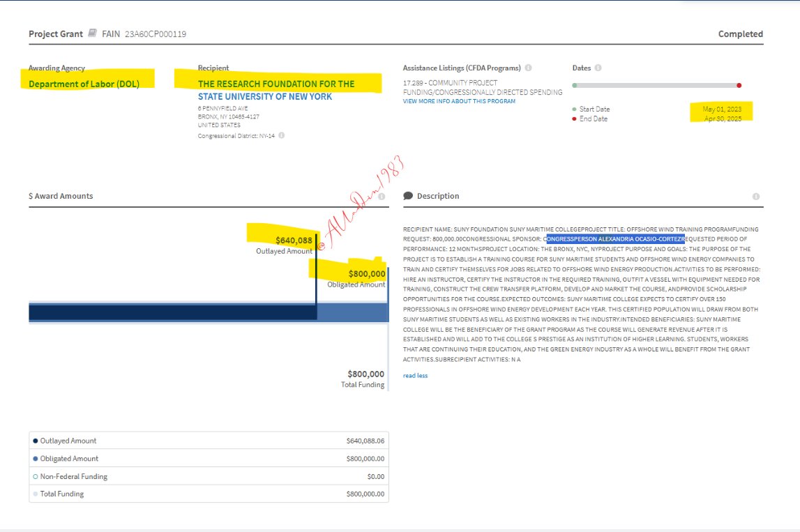Click the info icon beside Dates heading

click(598, 68)
